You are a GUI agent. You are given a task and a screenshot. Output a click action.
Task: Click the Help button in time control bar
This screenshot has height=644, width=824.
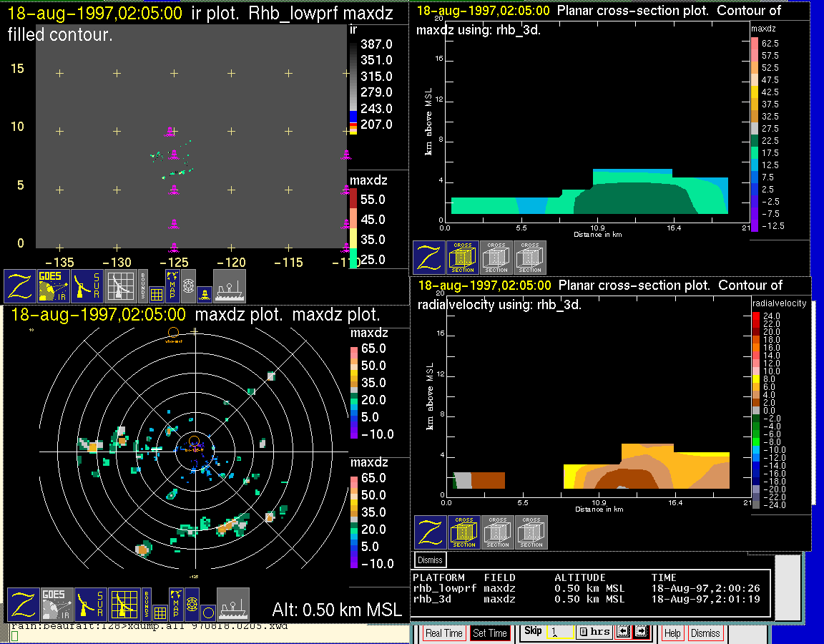point(672,633)
